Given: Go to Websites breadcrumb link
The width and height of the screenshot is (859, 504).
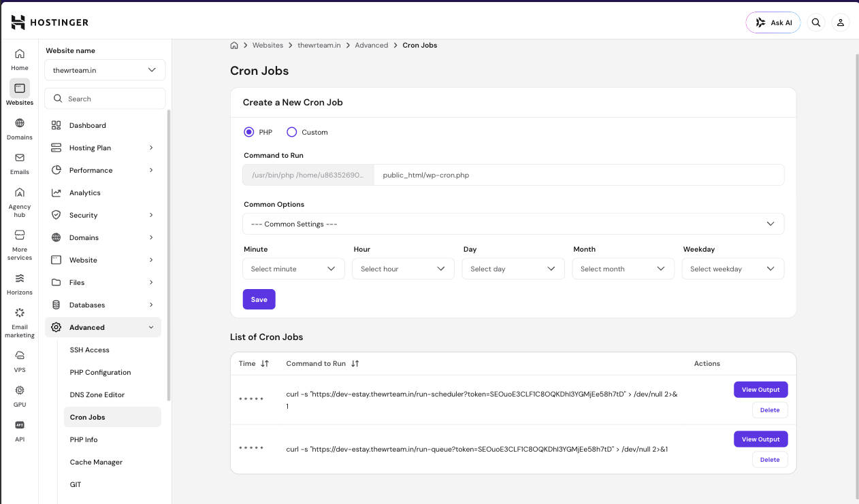Looking at the screenshot, I should [268, 46].
